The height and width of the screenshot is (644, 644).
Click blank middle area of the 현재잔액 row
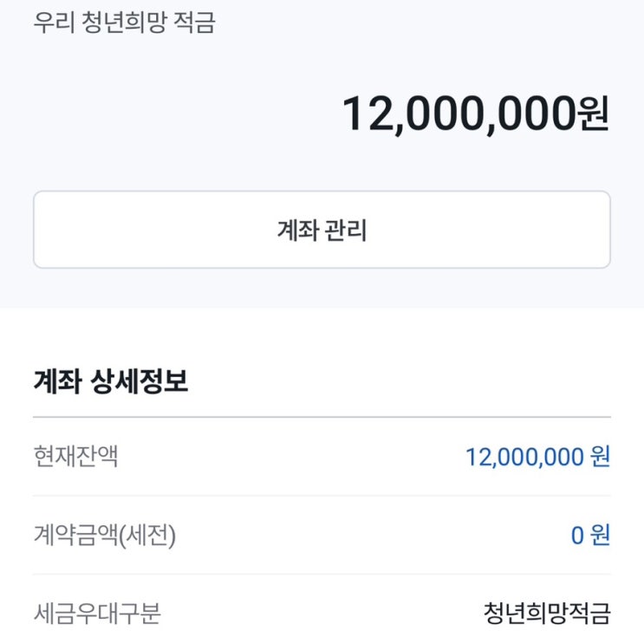(x=286, y=457)
